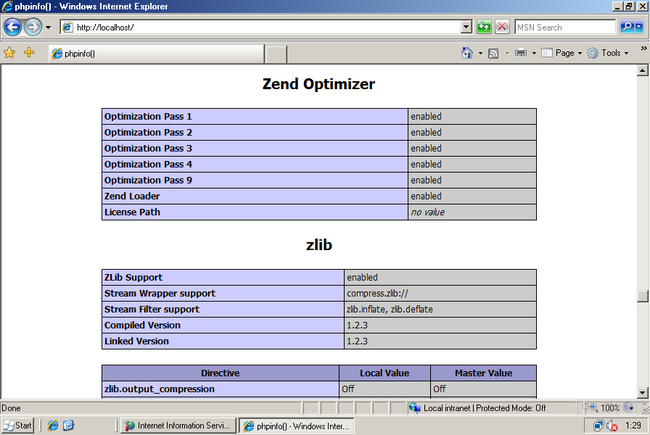Viewport: 650px width, 435px height.
Task: Open the Windows Start menu
Action: point(17,425)
